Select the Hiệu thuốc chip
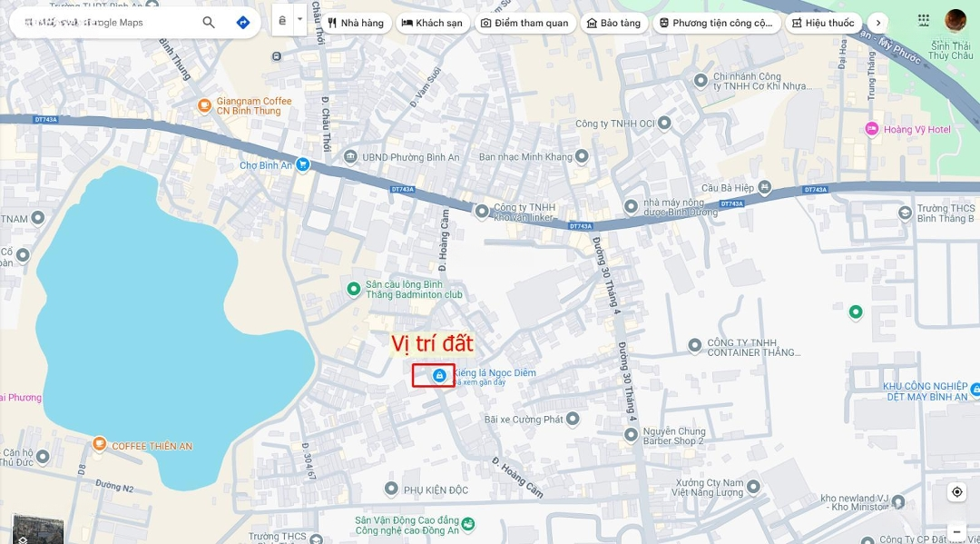This screenshot has width=980, height=544. coord(823,23)
